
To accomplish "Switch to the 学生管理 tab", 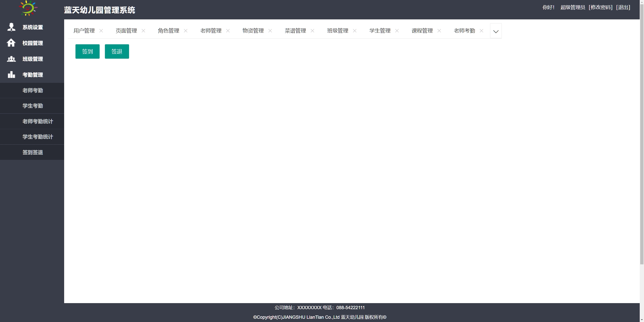I will 380,31.
